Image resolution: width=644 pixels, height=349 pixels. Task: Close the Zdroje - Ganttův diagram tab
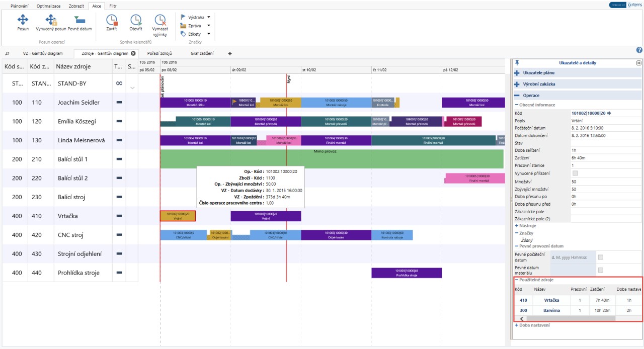click(x=133, y=53)
